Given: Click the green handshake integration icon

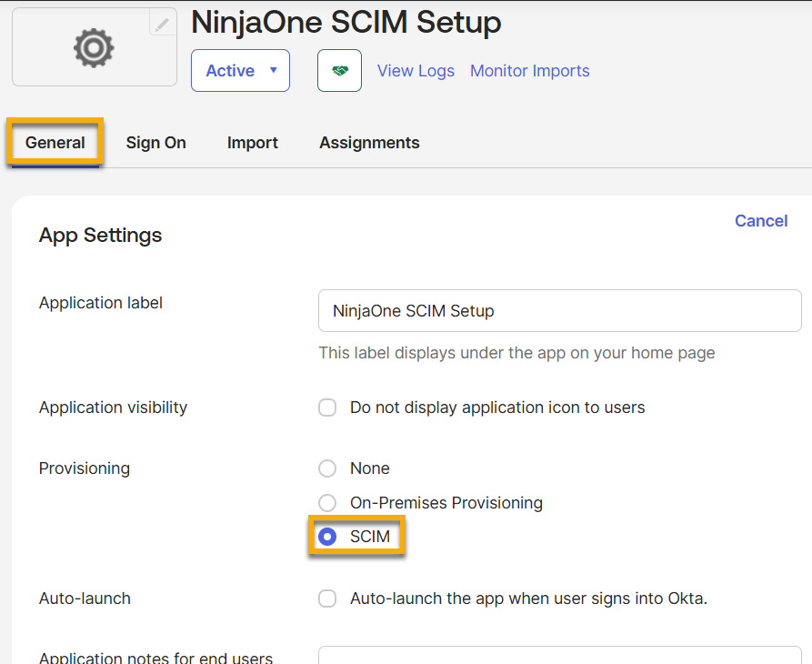Looking at the screenshot, I should tap(339, 70).
